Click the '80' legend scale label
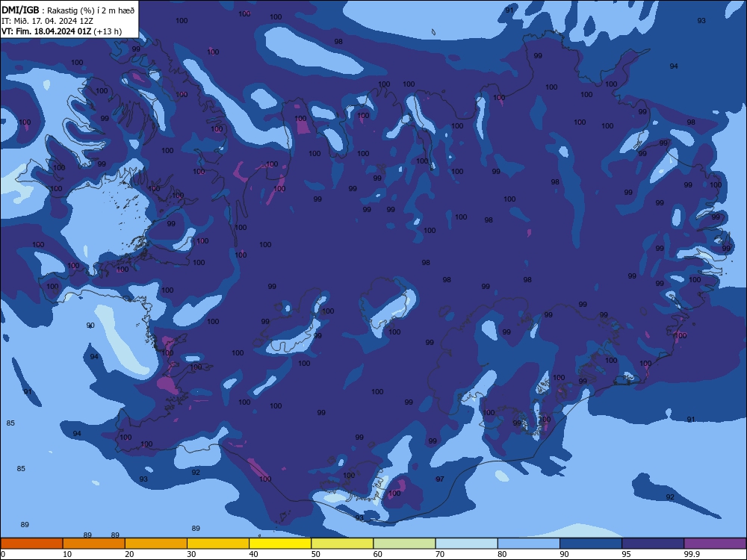Viewport: 747px width, 560px height. coord(502,554)
